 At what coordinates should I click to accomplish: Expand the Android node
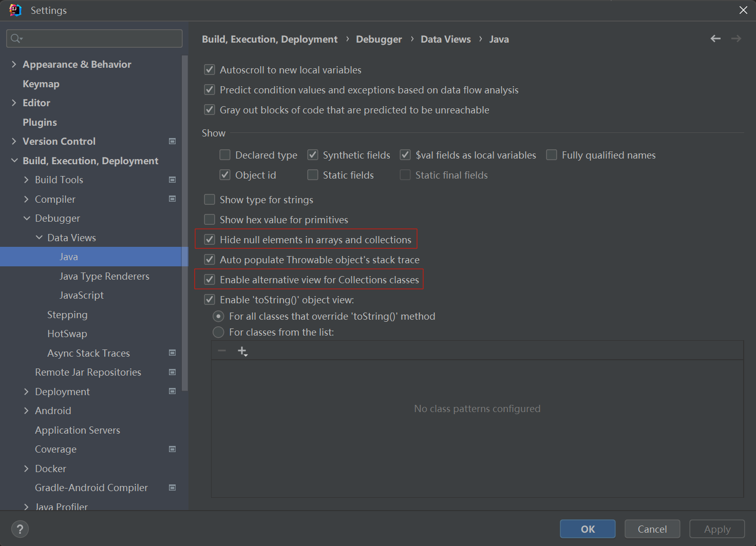pos(26,411)
